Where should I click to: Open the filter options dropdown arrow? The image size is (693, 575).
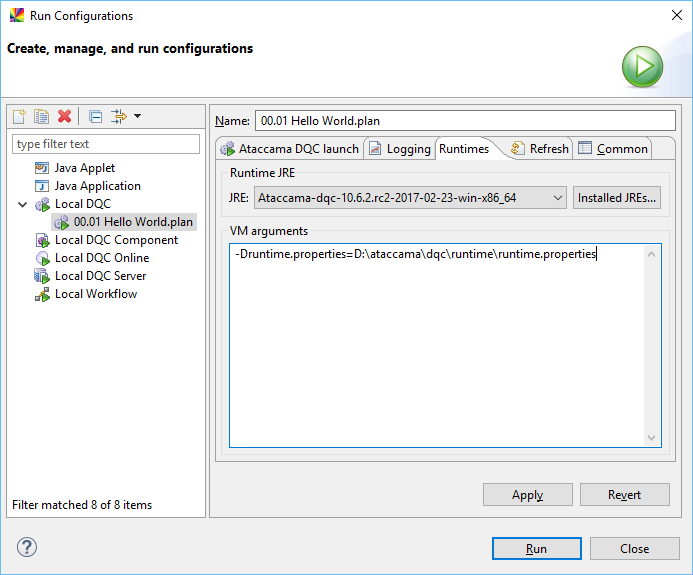(x=137, y=117)
